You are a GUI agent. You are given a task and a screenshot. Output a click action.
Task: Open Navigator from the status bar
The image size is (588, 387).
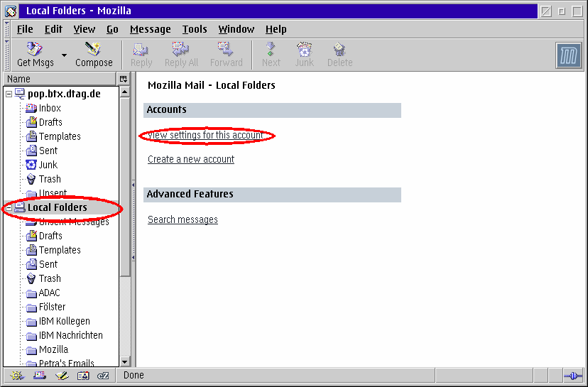coord(17,376)
